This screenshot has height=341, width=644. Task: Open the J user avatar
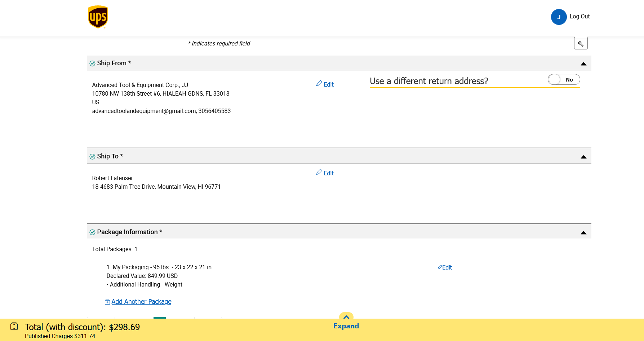pyautogui.click(x=559, y=17)
